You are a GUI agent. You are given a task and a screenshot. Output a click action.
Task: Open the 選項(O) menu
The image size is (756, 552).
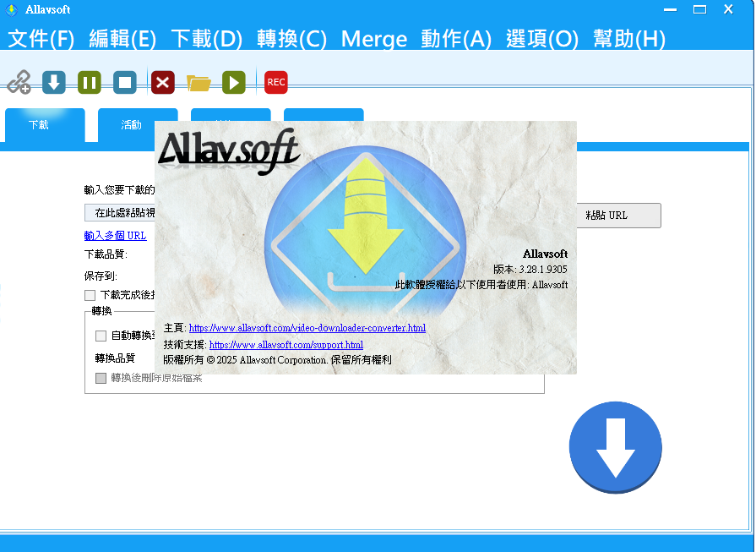click(542, 39)
